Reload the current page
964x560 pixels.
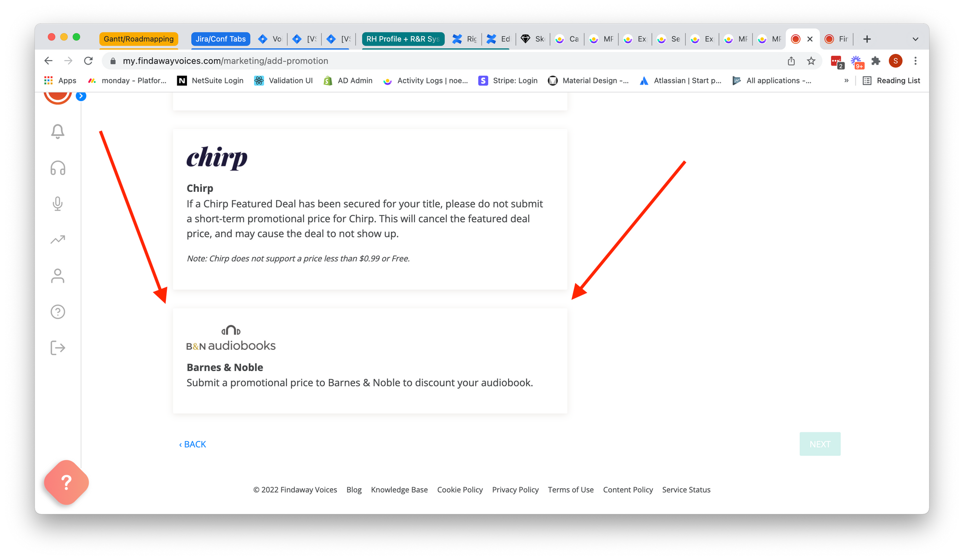88,61
